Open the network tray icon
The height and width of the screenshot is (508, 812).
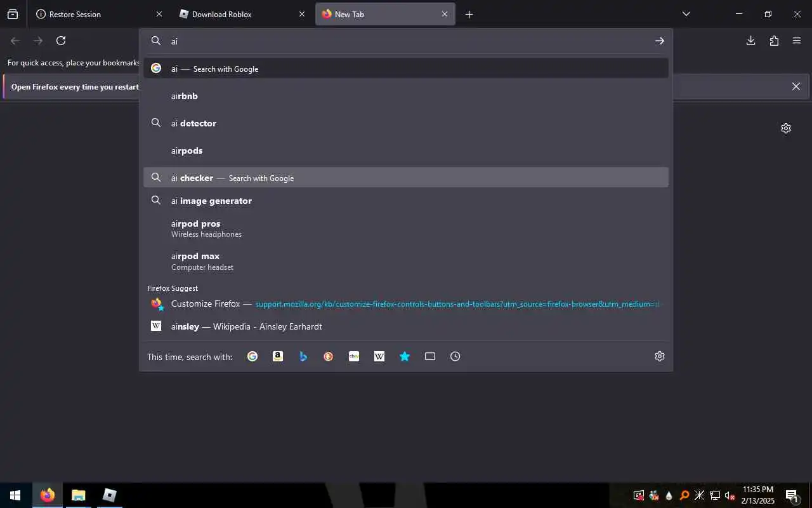click(715, 495)
